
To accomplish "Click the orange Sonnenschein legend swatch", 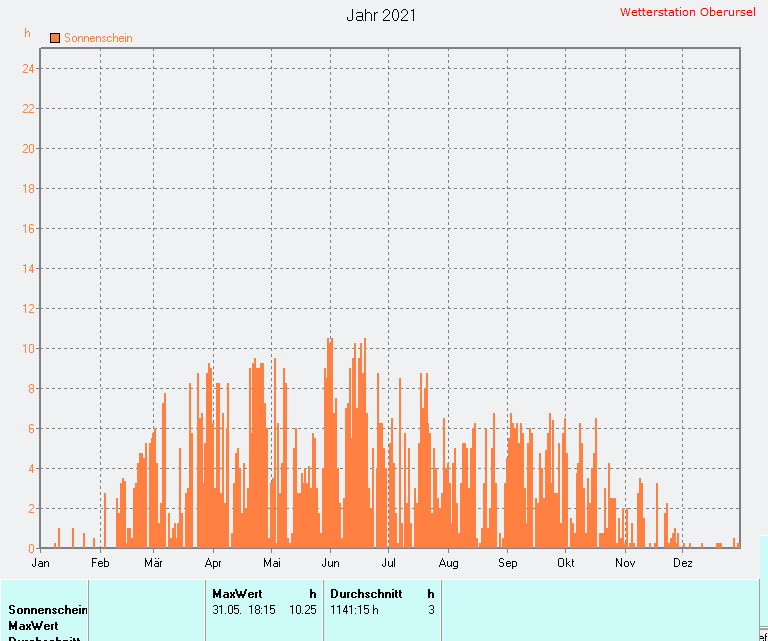I will pos(55,38).
